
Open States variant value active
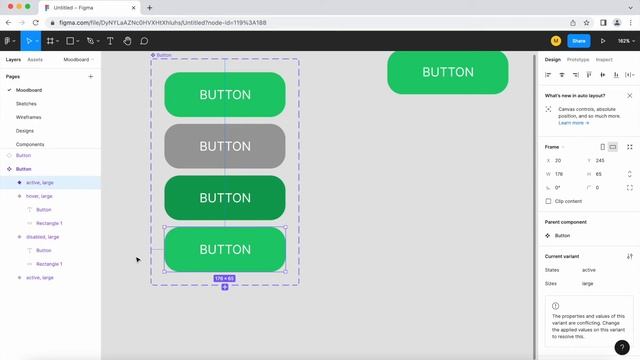coord(589,270)
